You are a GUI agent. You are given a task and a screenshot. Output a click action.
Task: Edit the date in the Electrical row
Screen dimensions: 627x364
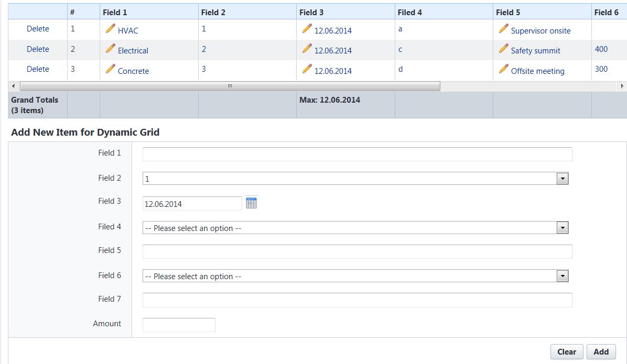pos(333,51)
